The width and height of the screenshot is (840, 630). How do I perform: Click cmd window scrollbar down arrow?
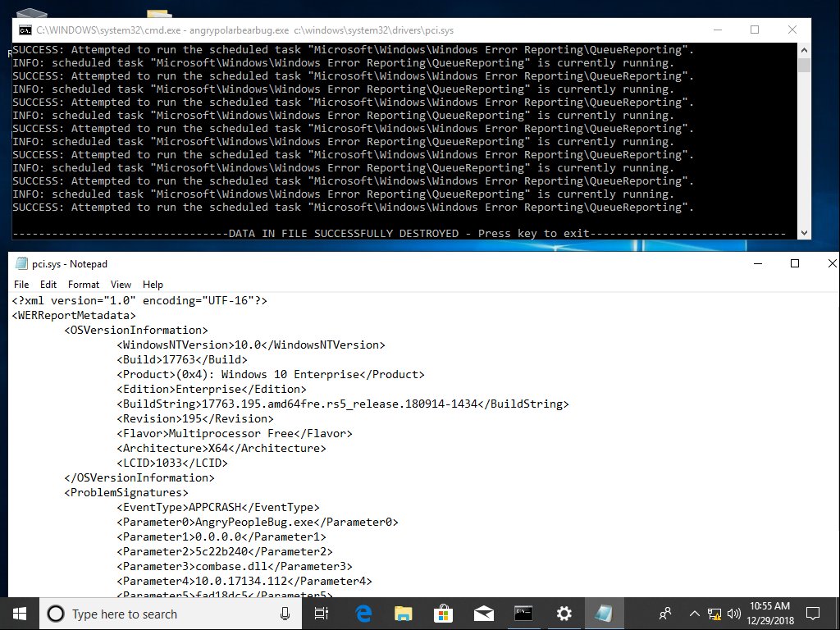pos(804,232)
